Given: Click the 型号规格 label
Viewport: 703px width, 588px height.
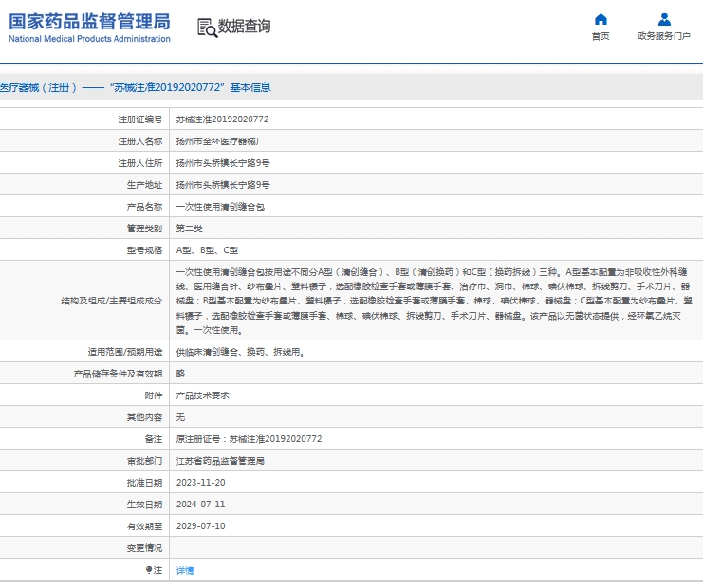Looking at the screenshot, I should [144, 250].
